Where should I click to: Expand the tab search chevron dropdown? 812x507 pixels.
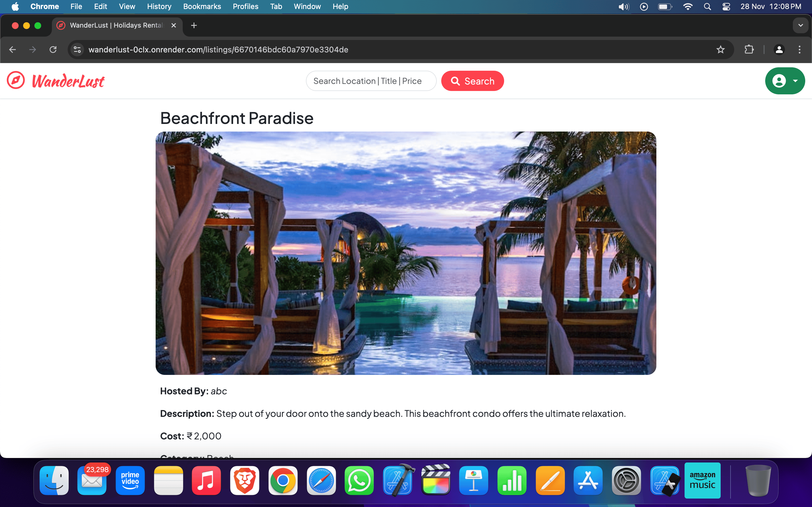pyautogui.click(x=800, y=25)
